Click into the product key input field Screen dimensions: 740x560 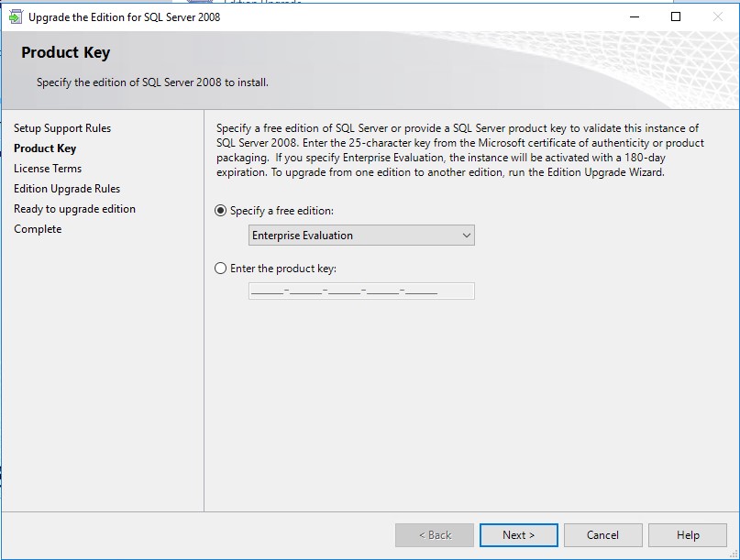[361, 291]
